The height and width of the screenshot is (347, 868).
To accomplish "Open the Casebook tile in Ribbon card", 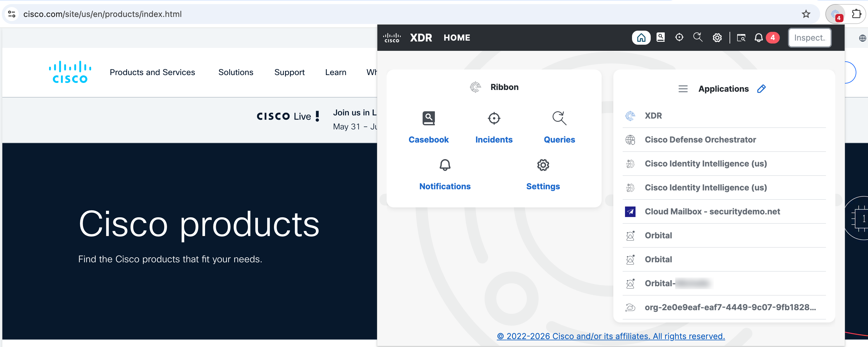I will pyautogui.click(x=428, y=127).
